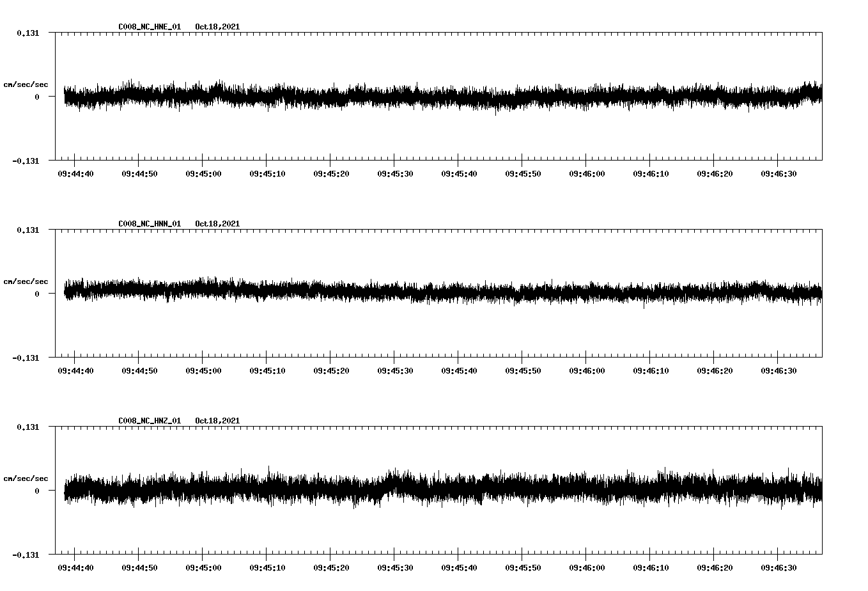The image size is (868, 591).
Task: Click the 09:44:50 time label on HNN plot
Action: (x=139, y=371)
